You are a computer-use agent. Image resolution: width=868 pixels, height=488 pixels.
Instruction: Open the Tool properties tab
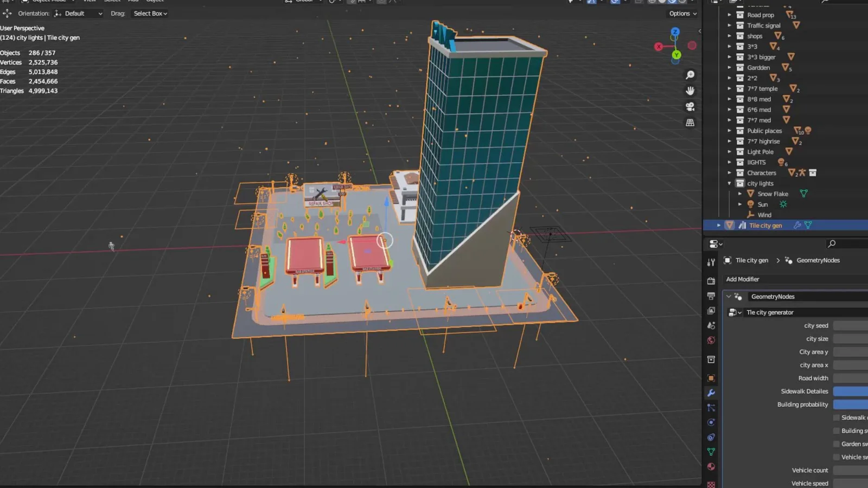711,262
